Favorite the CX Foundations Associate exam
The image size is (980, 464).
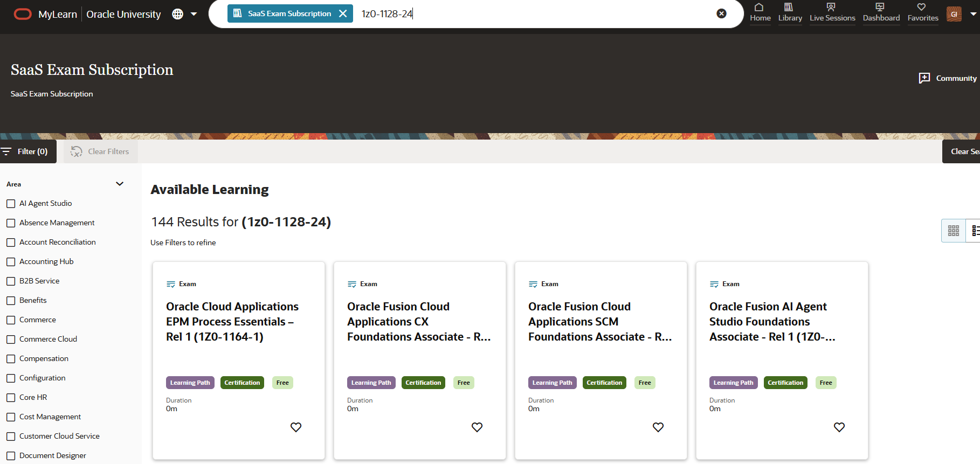coord(477,427)
